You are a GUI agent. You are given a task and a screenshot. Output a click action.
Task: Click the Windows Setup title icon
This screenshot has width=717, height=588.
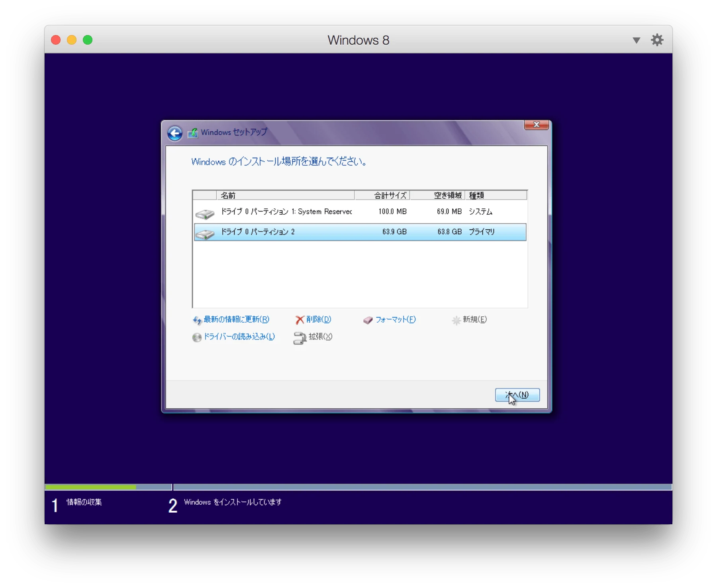(x=193, y=133)
